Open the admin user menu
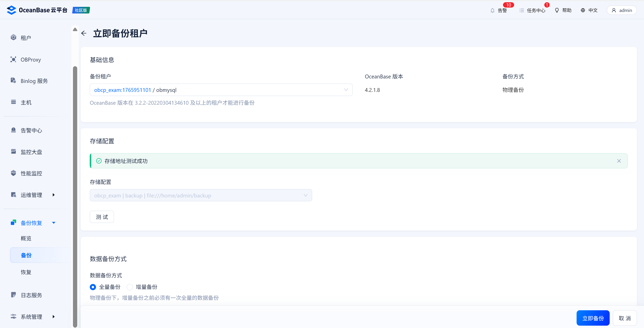 tap(622, 10)
